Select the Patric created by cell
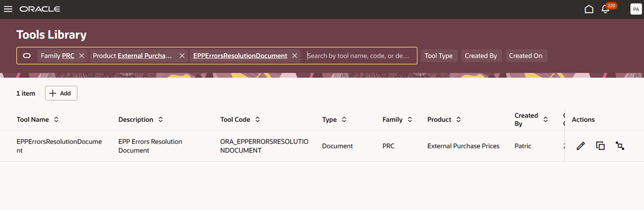 523,146
